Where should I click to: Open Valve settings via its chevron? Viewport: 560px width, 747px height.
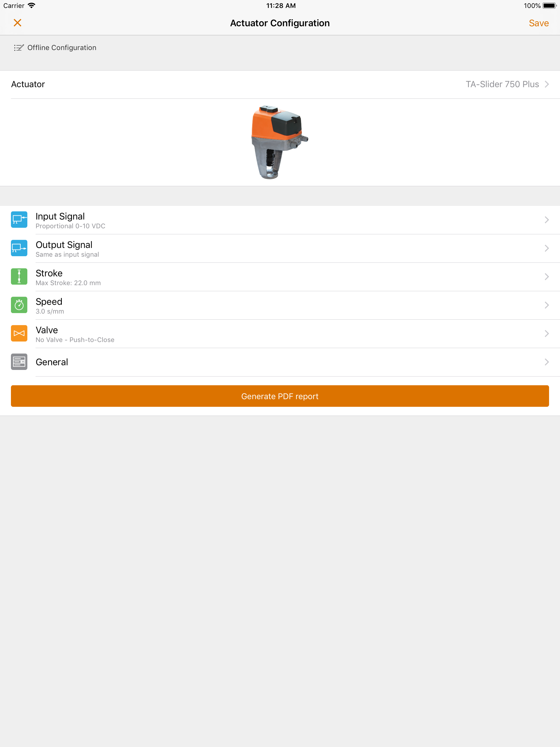[547, 333]
